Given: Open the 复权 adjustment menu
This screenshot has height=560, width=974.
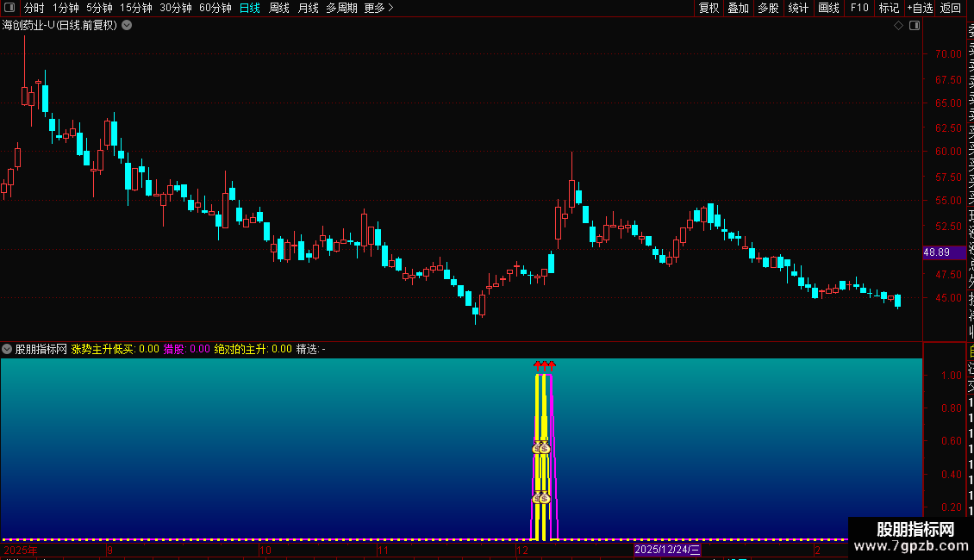Looking at the screenshot, I should tap(709, 8).
